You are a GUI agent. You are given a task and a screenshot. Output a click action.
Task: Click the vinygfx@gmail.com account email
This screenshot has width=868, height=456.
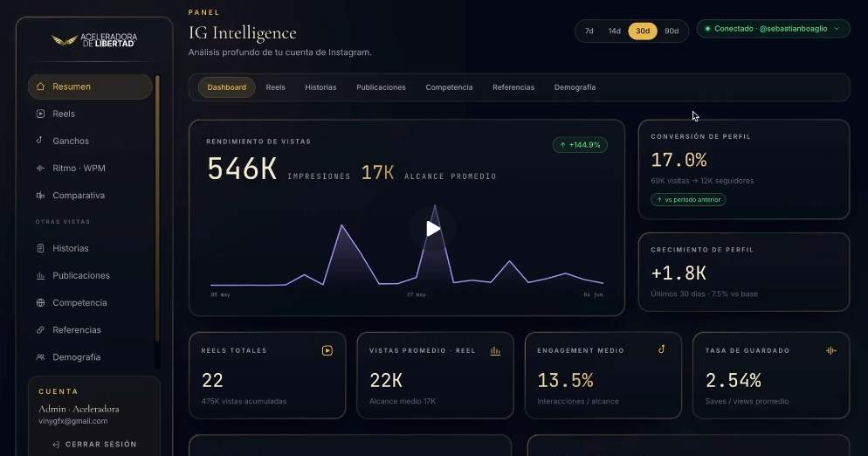[73, 421]
